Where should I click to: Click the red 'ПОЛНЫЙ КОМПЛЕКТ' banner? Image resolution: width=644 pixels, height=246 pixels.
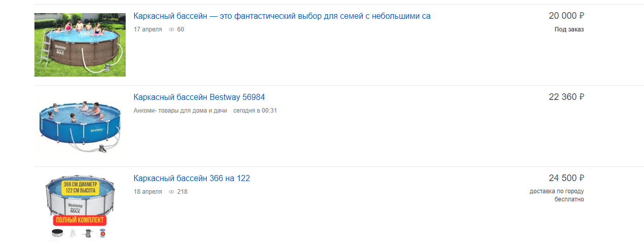80,221
